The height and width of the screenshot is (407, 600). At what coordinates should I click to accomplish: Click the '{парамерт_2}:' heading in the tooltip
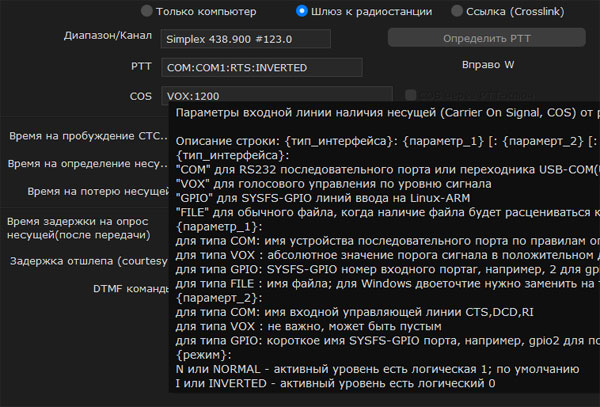[219, 298]
